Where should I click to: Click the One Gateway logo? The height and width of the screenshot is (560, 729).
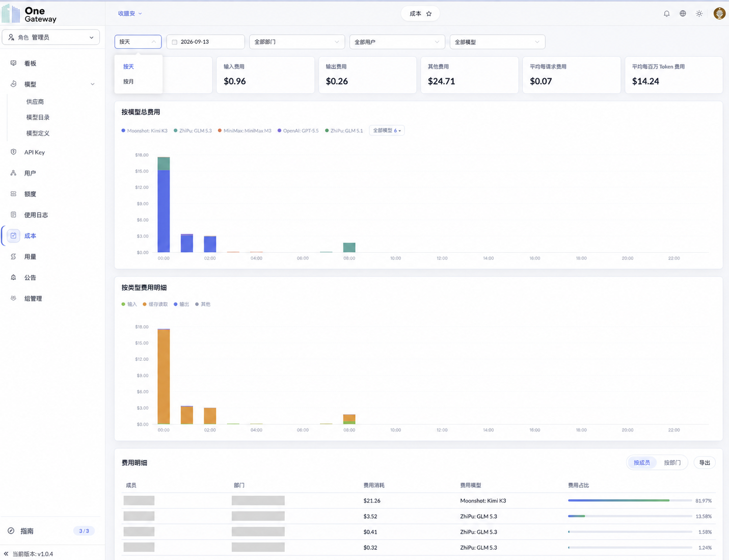coord(29,14)
